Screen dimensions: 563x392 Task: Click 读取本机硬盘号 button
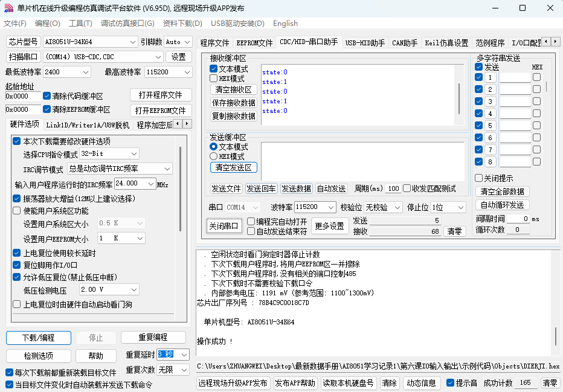click(x=347, y=383)
